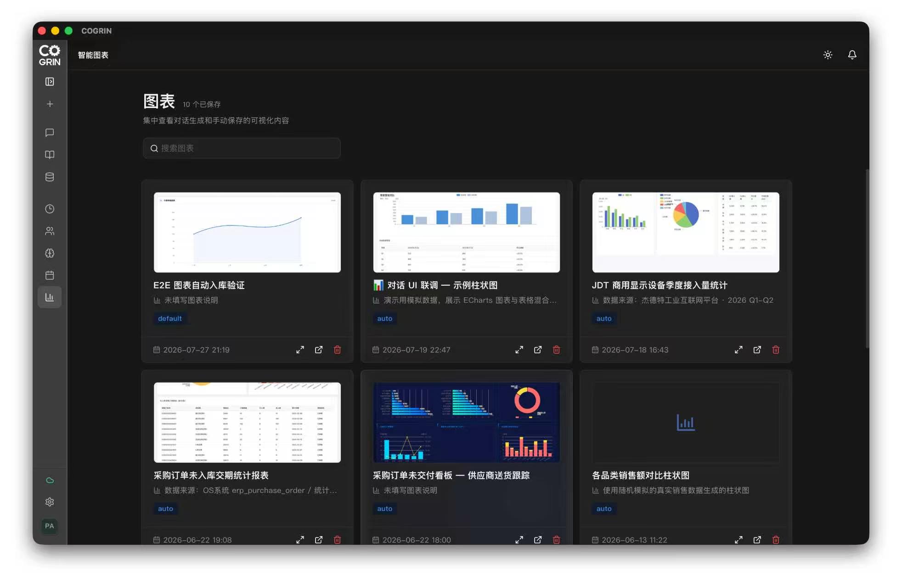The width and height of the screenshot is (902, 588).
Task: Expand the 采购订单未交付看板 chart
Action: (x=519, y=540)
